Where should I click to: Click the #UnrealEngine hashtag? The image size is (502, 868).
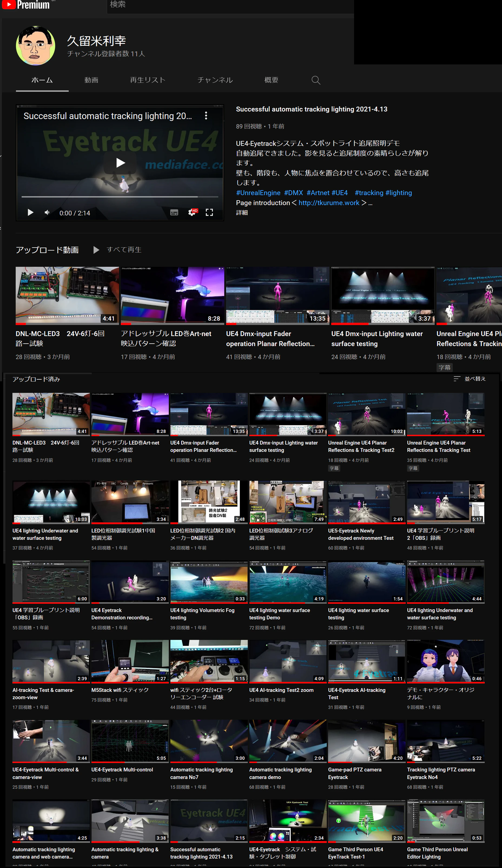(258, 193)
